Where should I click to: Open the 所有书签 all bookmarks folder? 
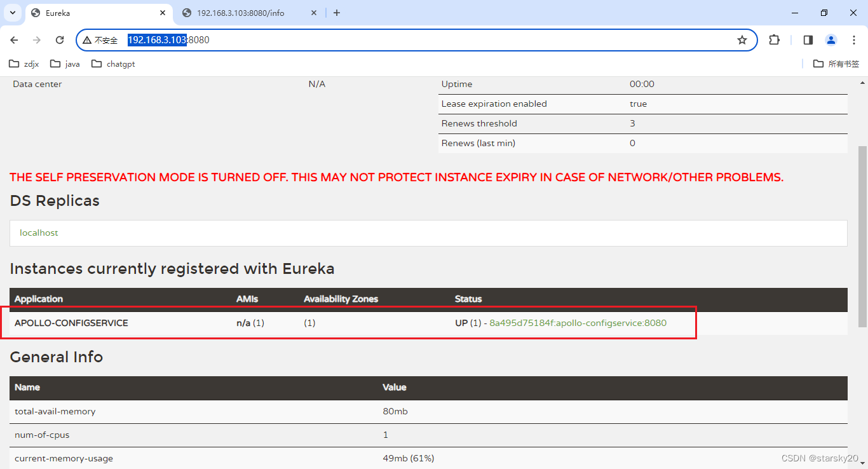(x=836, y=64)
